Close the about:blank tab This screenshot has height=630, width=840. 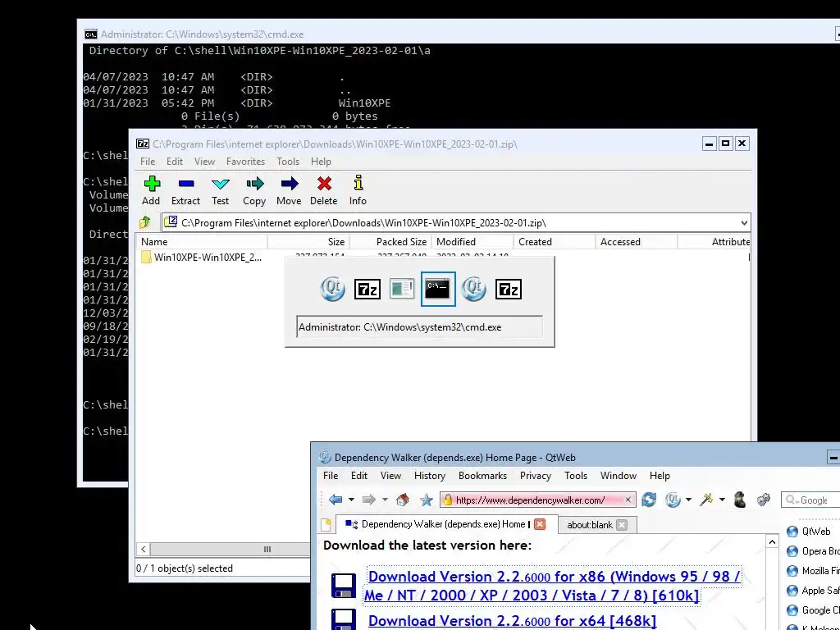tap(622, 525)
